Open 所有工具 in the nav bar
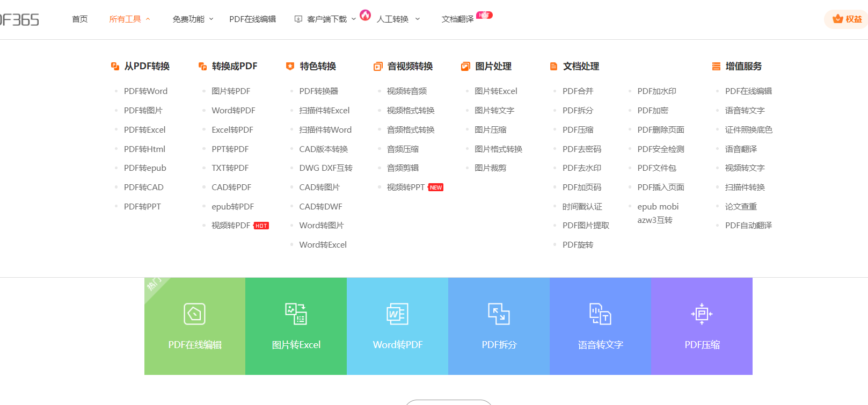Viewport: 868px width, 405px height. [125, 19]
